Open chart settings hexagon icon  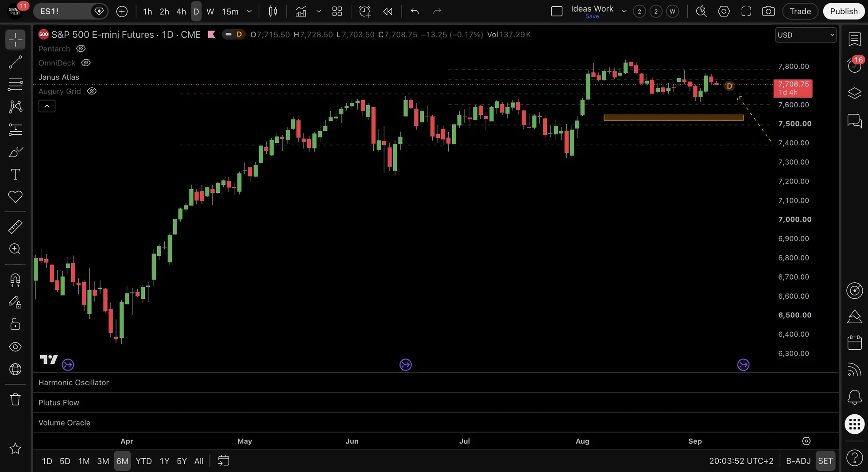tap(724, 12)
